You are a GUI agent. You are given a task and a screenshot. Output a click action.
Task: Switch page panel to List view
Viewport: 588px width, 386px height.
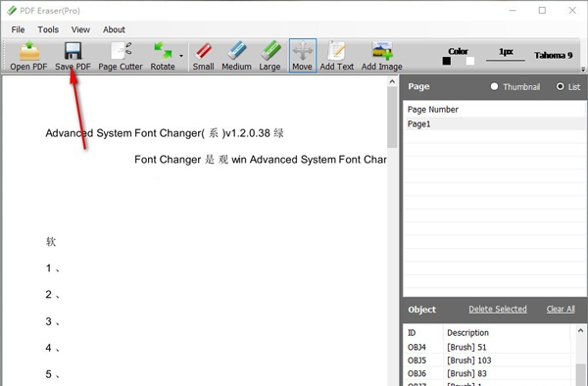[568, 86]
